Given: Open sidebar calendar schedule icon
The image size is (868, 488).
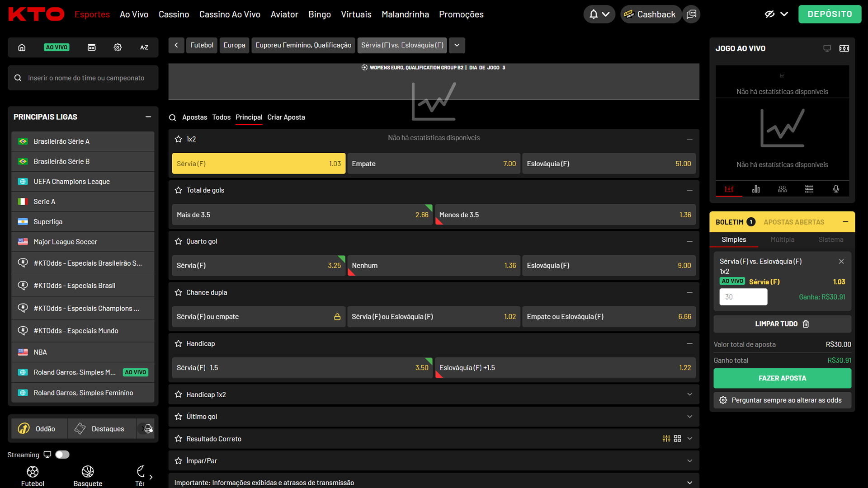Looking at the screenshot, I should click(x=91, y=47).
